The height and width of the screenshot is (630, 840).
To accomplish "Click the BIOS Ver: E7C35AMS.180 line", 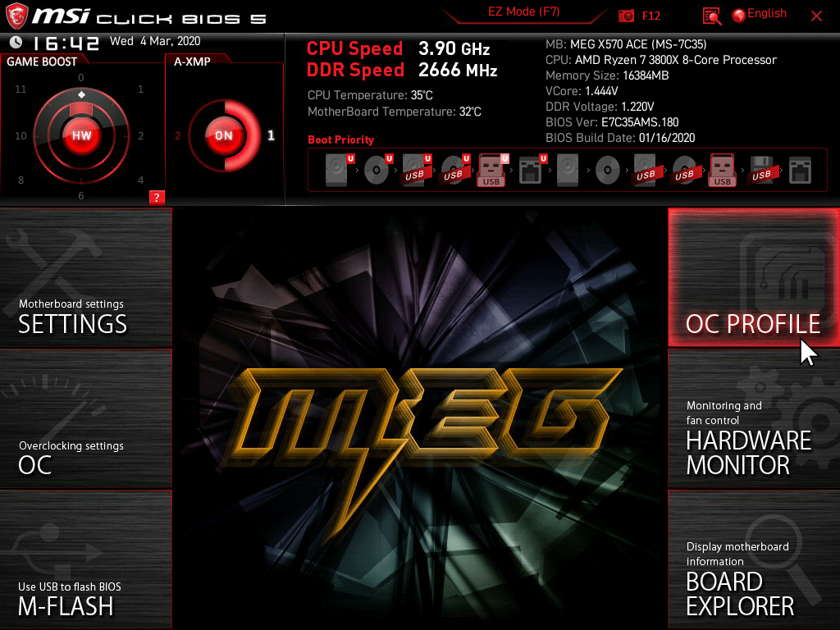I will click(x=612, y=122).
